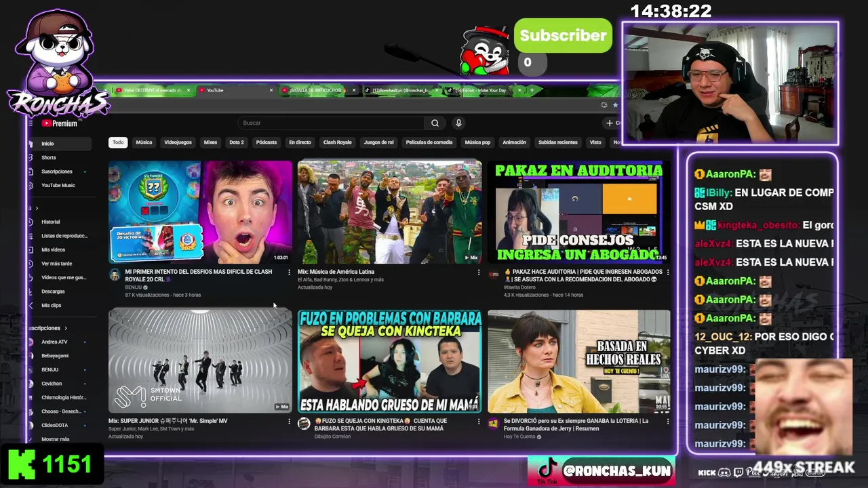
Task: Open the YouTube guide hamburger menu
Action: (31, 123)
